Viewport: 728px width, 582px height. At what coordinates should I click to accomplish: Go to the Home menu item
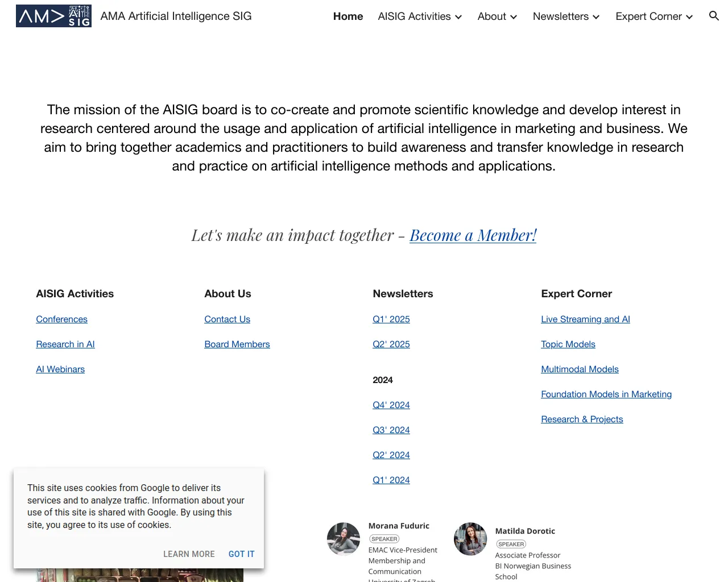[348, 16]
